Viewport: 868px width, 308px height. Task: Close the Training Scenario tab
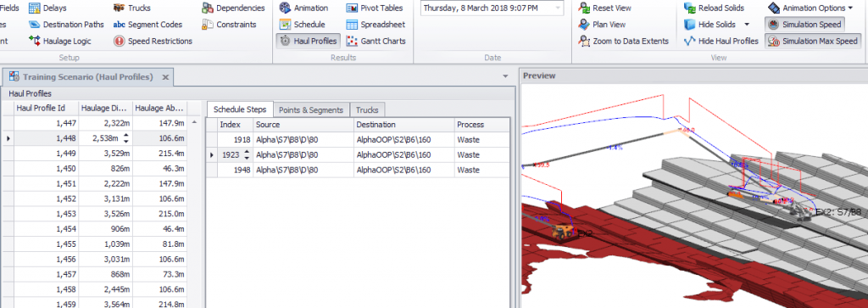[x=165, y=77]
